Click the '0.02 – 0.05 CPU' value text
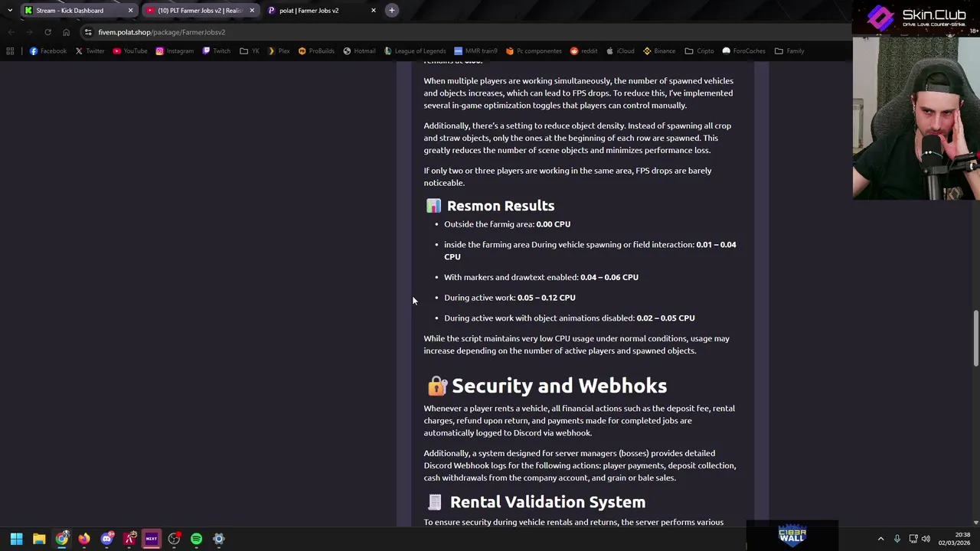Image resolution: width=980 pixels, height=551 pixels. coord(665,318)
